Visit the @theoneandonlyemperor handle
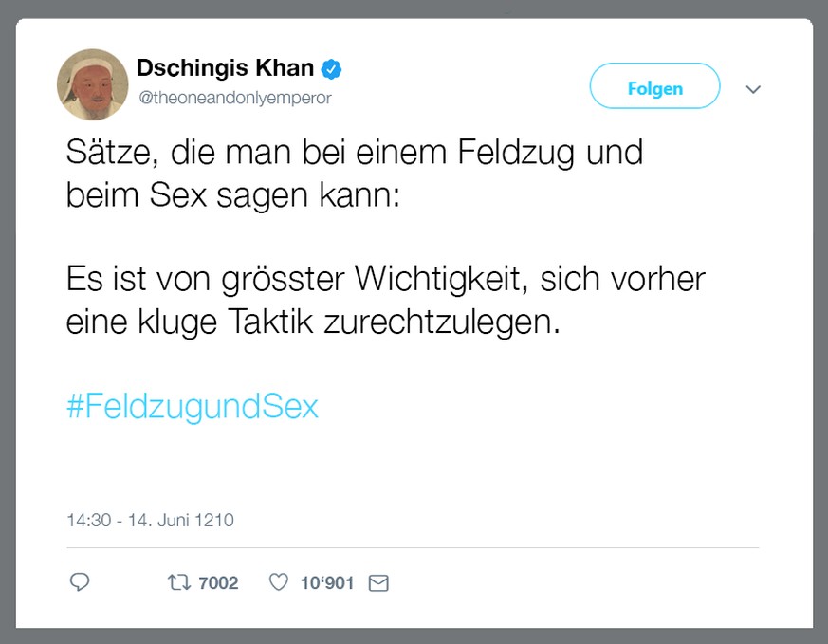The width and height of the screenshot is (828, 644). [234, 98]
